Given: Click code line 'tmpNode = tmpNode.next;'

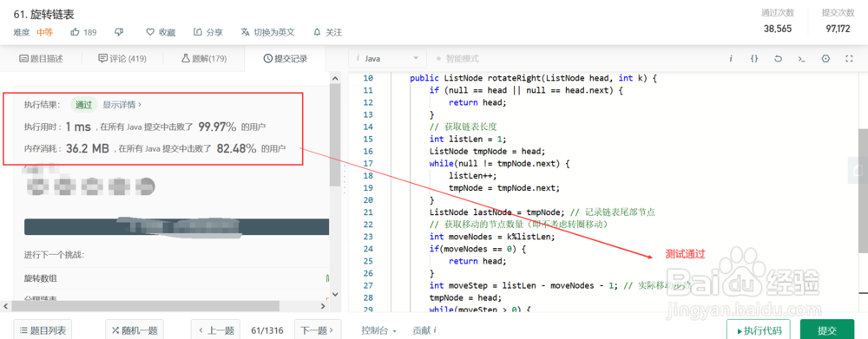Looking at the screenshot, I should [x=504, y=187].
